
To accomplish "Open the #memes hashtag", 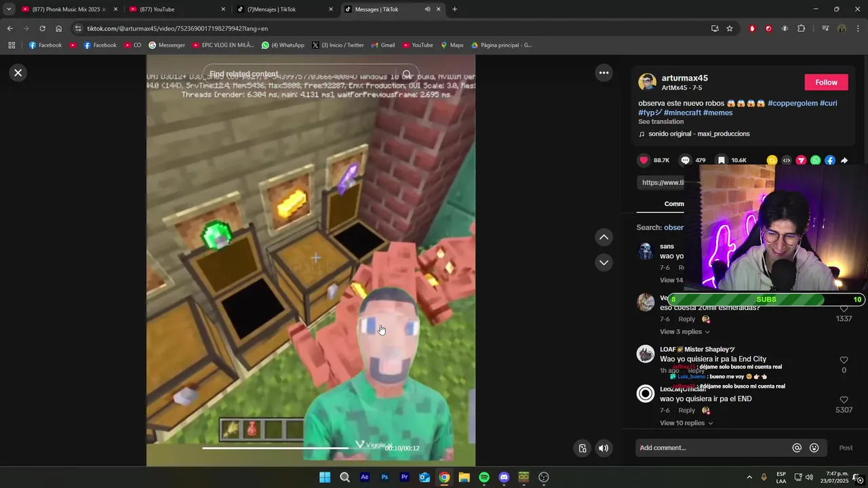I will click(717, 113).
